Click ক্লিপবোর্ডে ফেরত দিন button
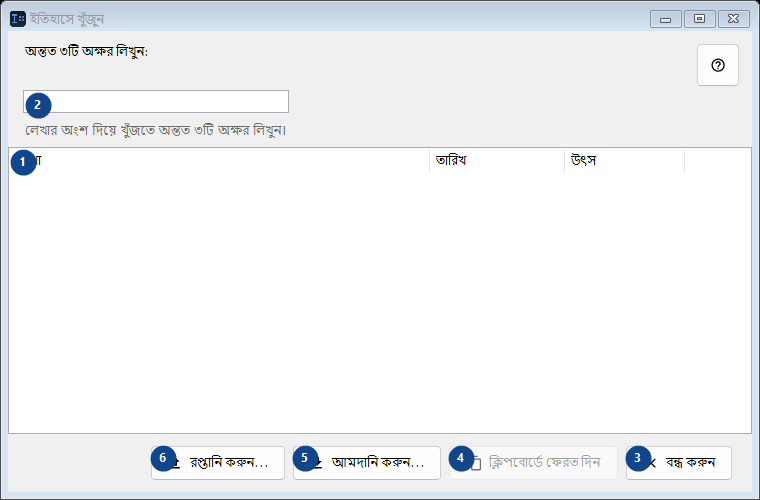 (533, 463)
